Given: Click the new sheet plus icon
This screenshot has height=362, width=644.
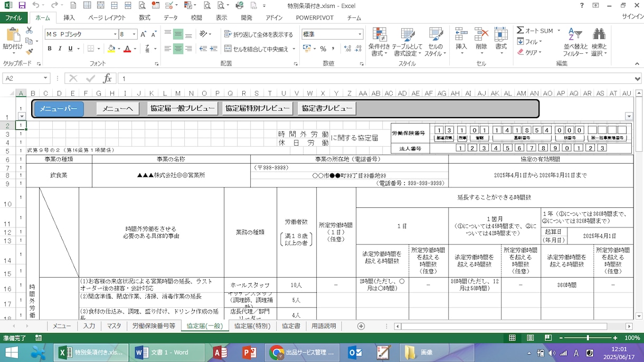Looking at the screenshot, I should (x=361, y=326).
